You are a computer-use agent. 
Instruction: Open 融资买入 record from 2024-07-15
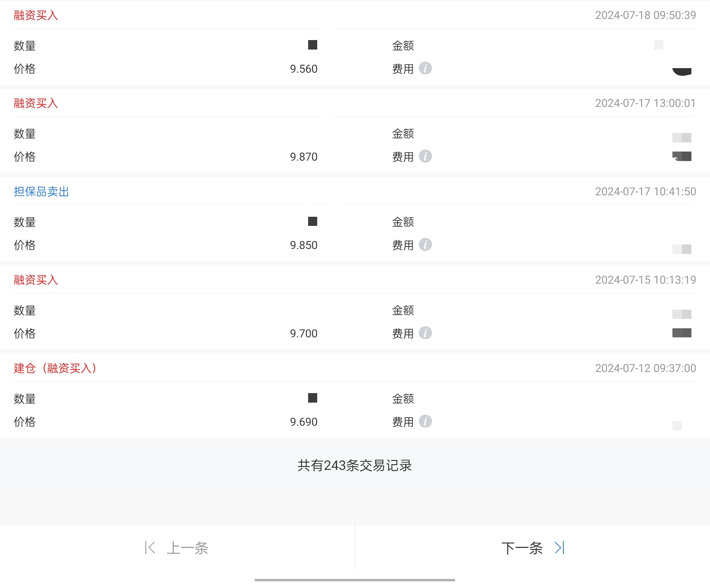[36, 280]
